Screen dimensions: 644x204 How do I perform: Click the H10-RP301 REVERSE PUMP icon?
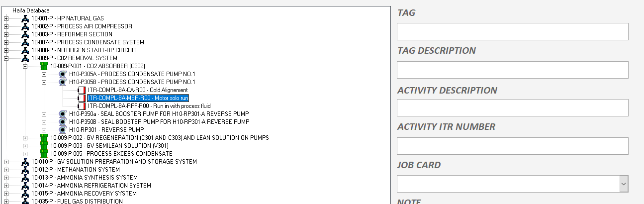coord(63,130)
